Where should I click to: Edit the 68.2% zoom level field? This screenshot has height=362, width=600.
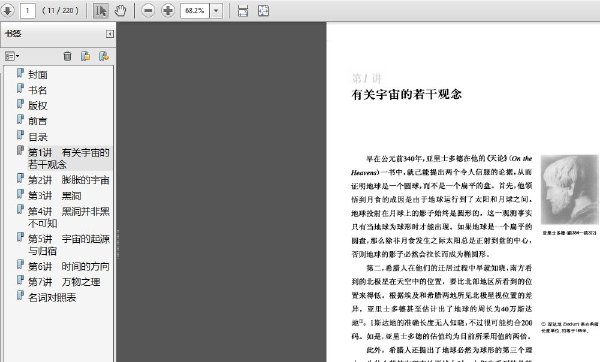pyautogui.click(x=195, y=10)
